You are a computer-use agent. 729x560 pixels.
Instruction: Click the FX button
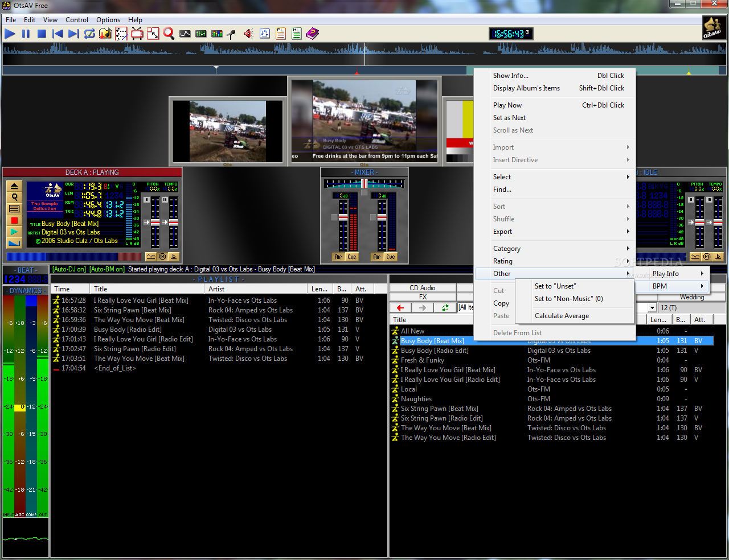coord(423,297)
